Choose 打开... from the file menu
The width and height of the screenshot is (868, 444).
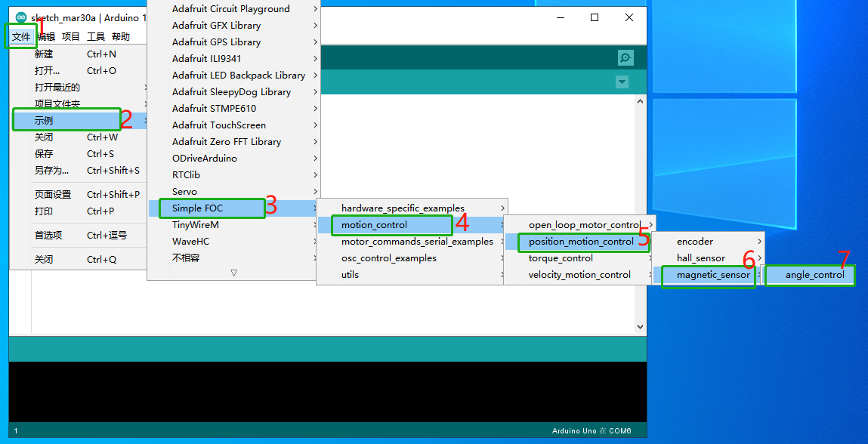(78, 71)
